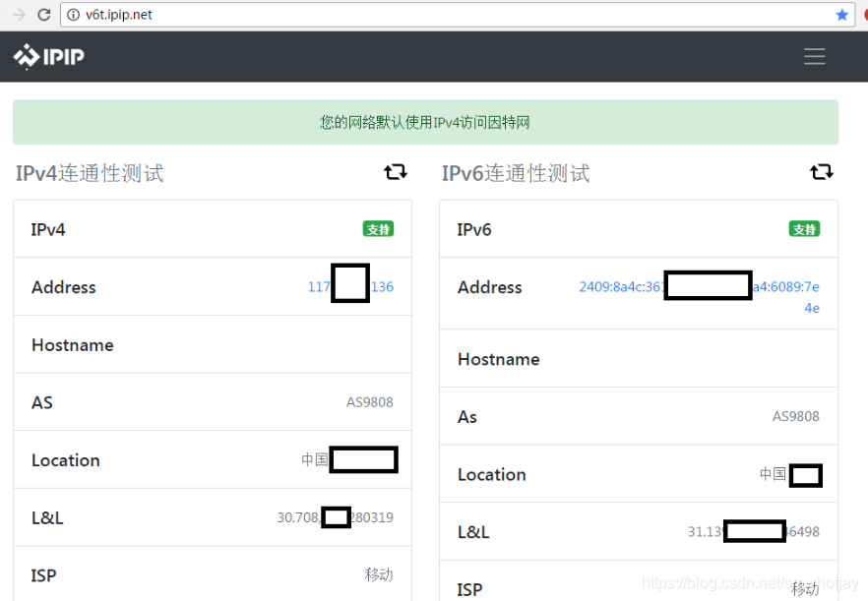
Task: Bookmark this page via the star icon
Action: pos(841,14)
